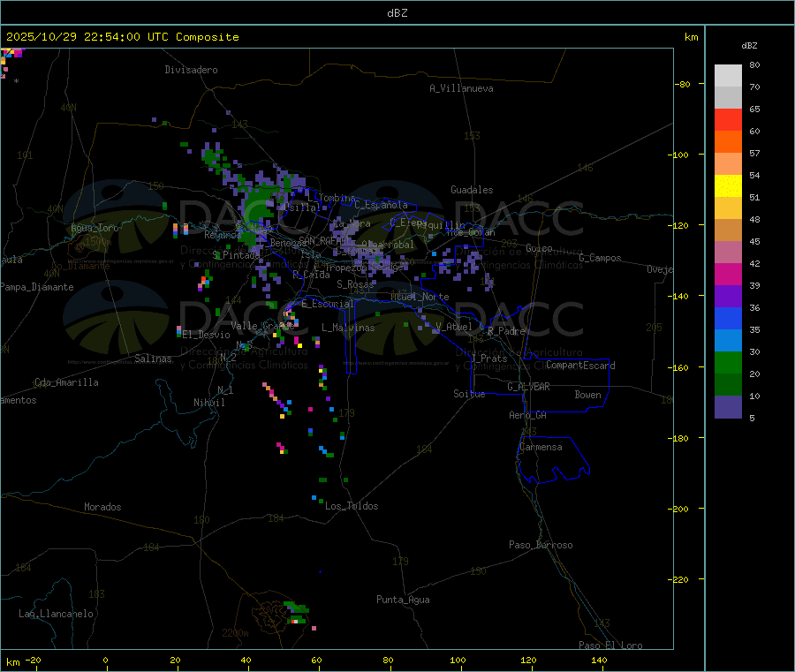Select the light blue 30-35 dBZ swatch

(x=728, y=341)
